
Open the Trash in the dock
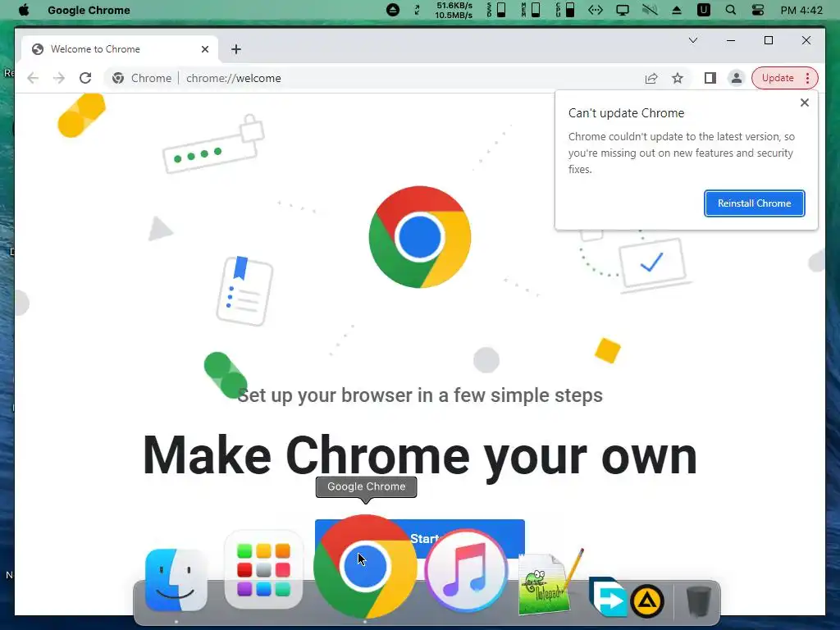699,601
